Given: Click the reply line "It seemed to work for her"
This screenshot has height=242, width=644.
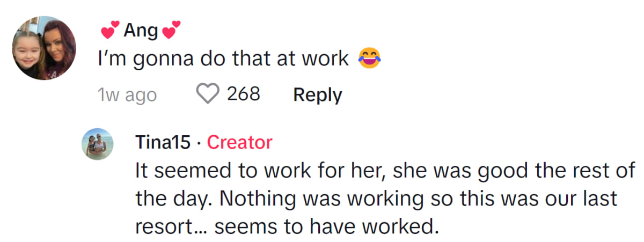Looking at the screenshot, I should (x=384, y=171).
